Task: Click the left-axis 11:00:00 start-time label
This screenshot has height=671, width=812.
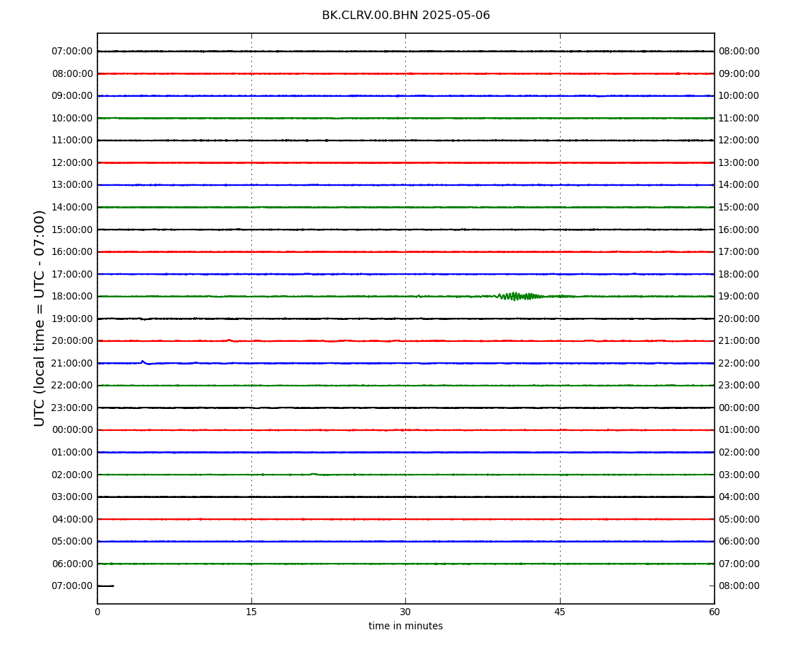Action: [x=73, y=141]
